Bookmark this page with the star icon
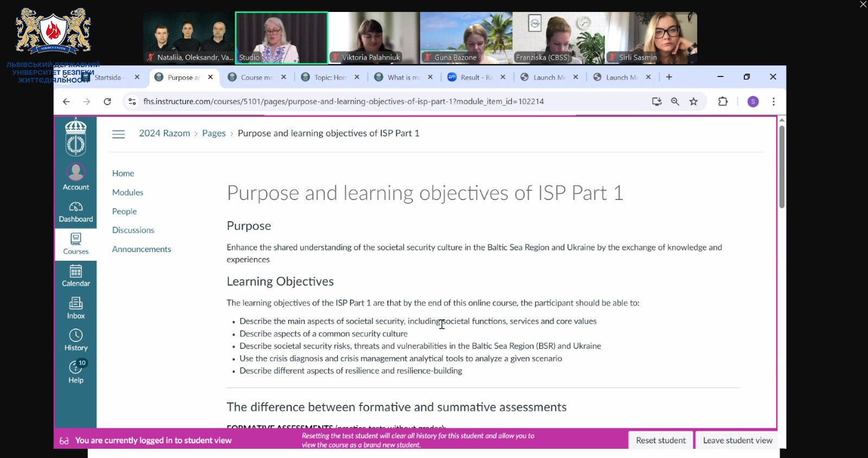This screenshot has height=458, width=868. [693, 101]
